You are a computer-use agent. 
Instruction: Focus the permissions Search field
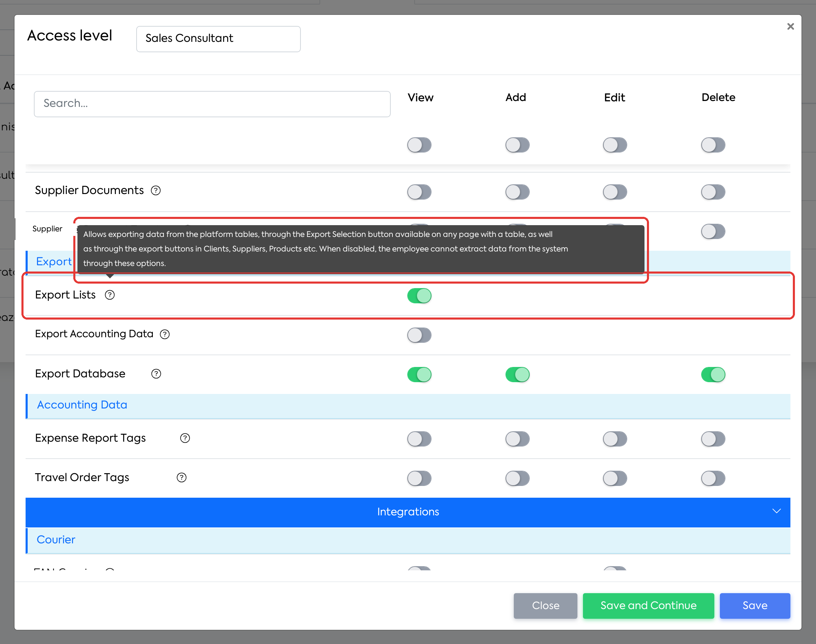point(212,104)
